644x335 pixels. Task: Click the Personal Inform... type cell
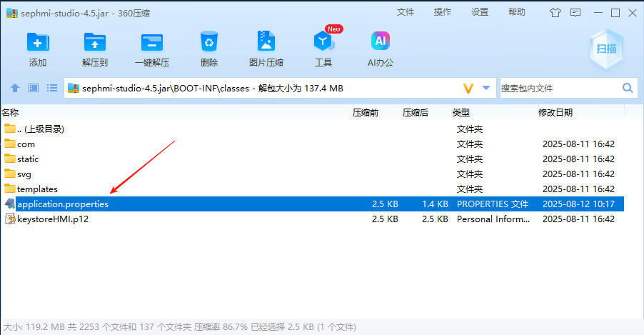point(493,219)
